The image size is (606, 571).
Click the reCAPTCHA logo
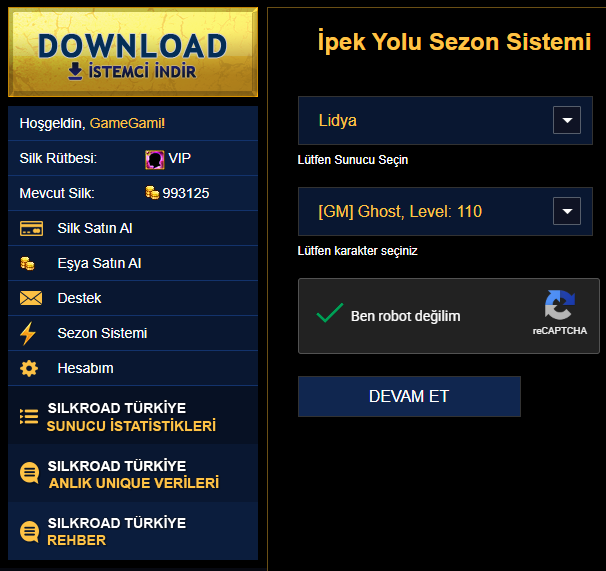(560, 305)
